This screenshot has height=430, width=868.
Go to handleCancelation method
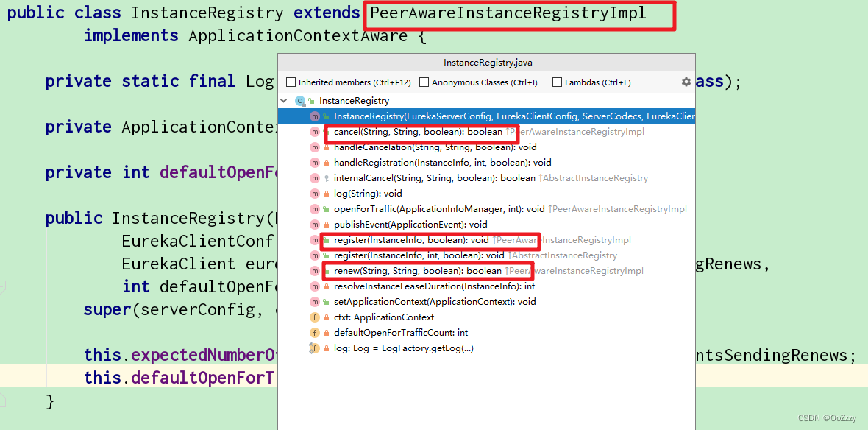pos(435,147)
